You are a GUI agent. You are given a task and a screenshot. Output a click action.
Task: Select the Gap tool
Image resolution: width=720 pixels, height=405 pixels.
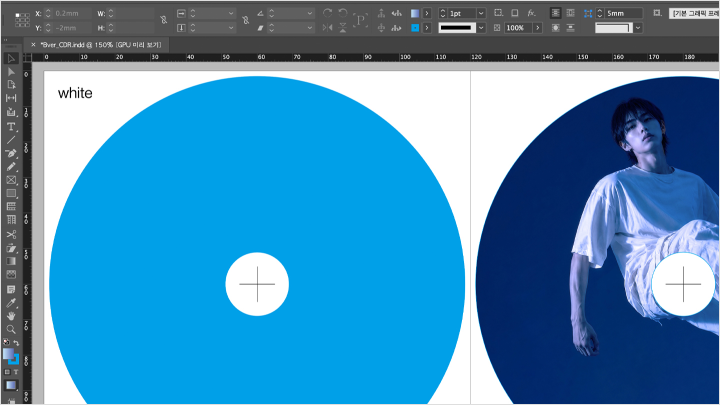tap(11, 98)
